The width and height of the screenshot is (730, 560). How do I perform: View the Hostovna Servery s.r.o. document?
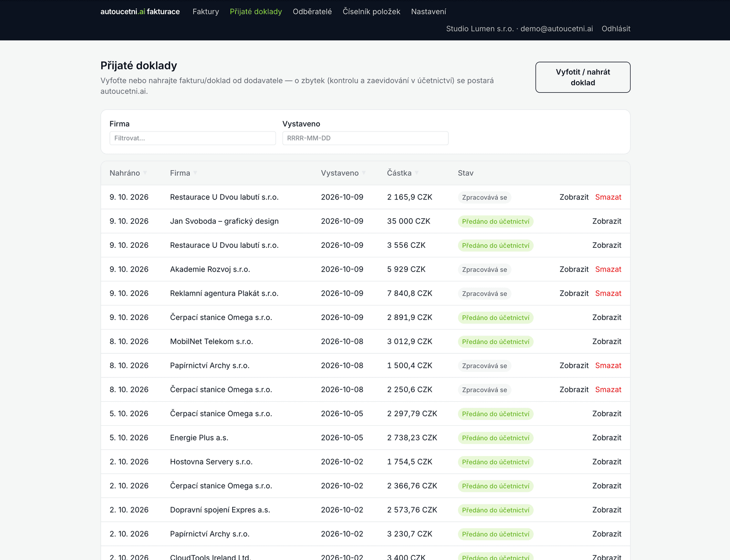(x=607, y=462)
